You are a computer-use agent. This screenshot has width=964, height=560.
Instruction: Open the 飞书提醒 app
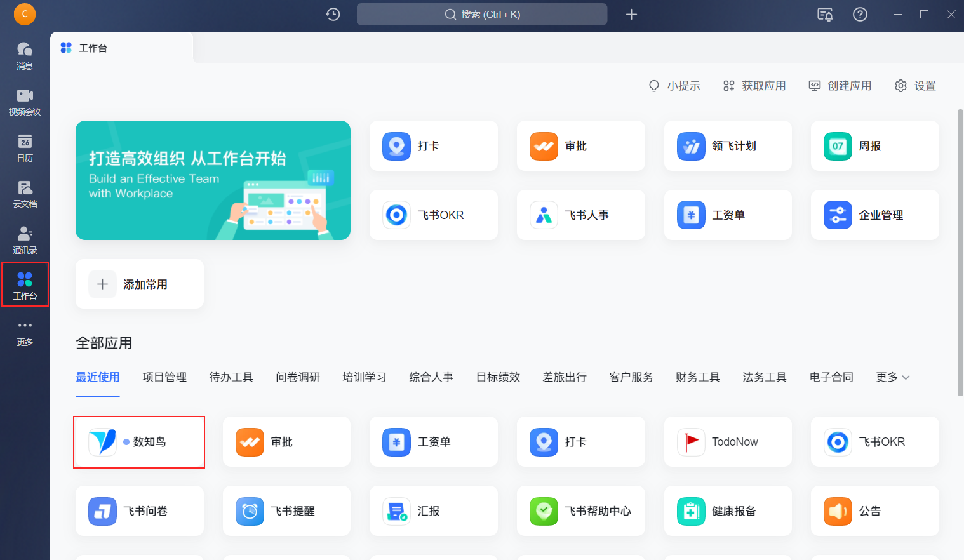tap(286, 511)
